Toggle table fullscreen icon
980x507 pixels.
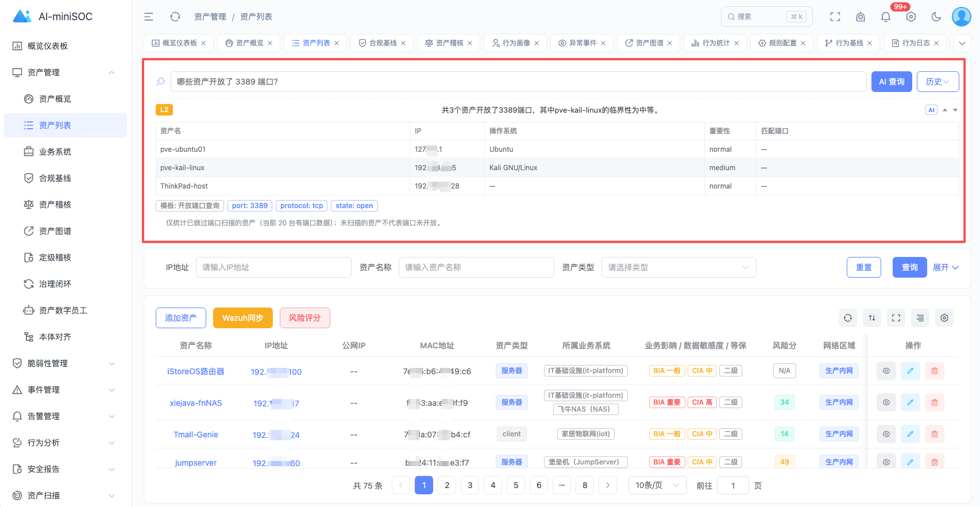click(x=896, y=318)
